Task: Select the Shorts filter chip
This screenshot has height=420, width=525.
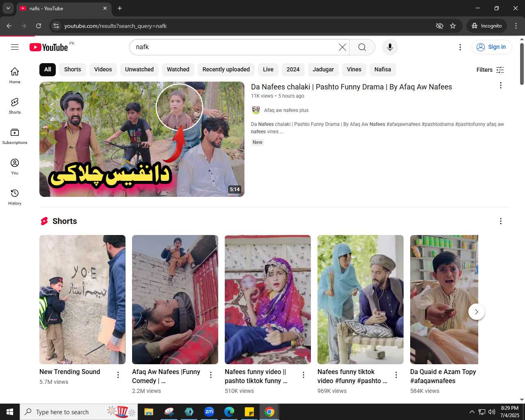Action: click(73, 69)
